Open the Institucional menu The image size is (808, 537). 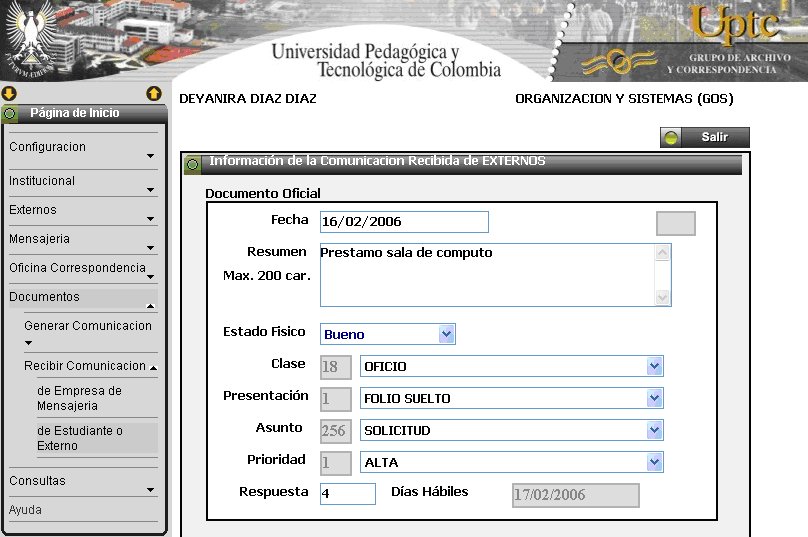click(x=42, y=181)
